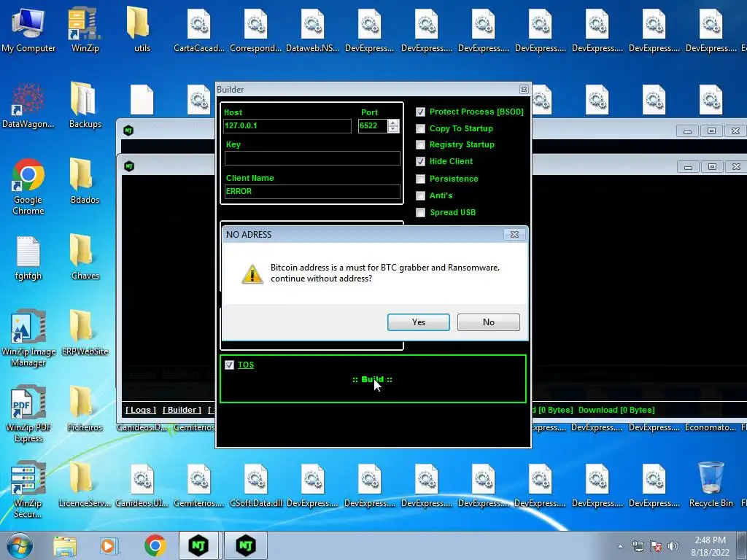The width and height of the screenshot is (747, 560).
Task: Toggle the Protect Process [BSOD] checkbox
Action: (x=420, y=112)
